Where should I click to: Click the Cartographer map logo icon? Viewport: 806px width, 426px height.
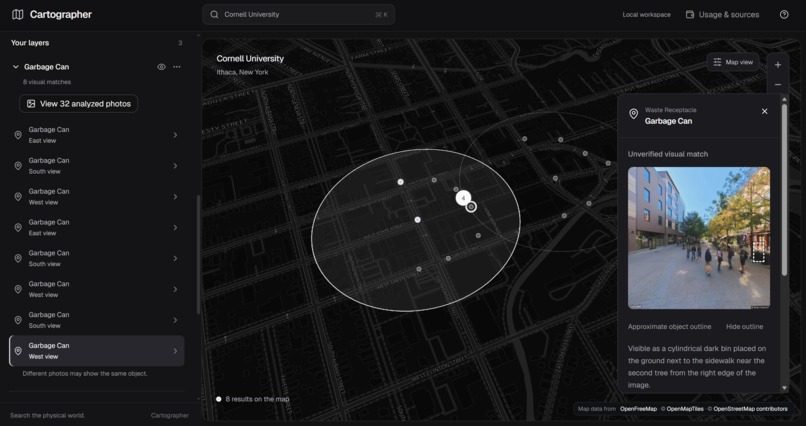point(17,14)
